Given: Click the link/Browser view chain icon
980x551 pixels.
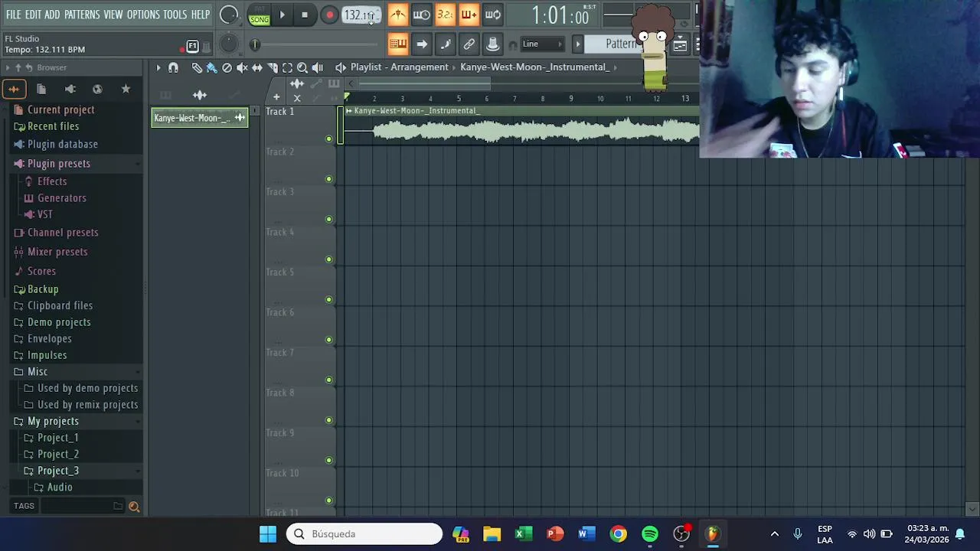Looking at the screenshot, I should (x=469, y=44).
